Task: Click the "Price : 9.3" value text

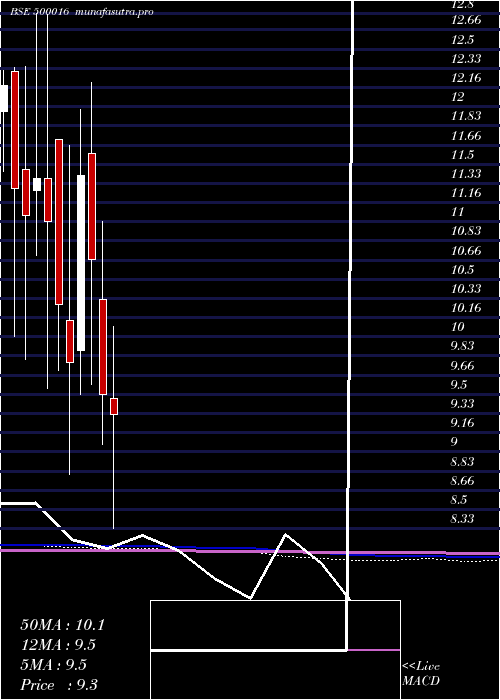Action: pyautogui.click(x=59, y=685)
